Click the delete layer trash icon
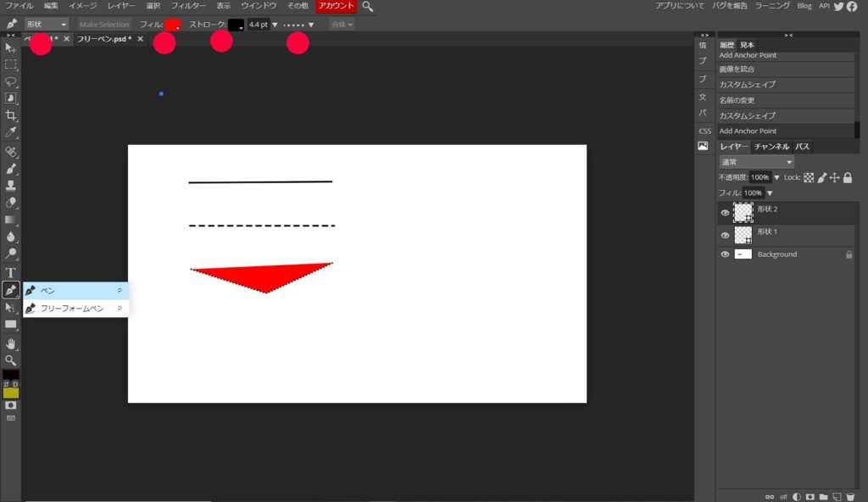 850,496
